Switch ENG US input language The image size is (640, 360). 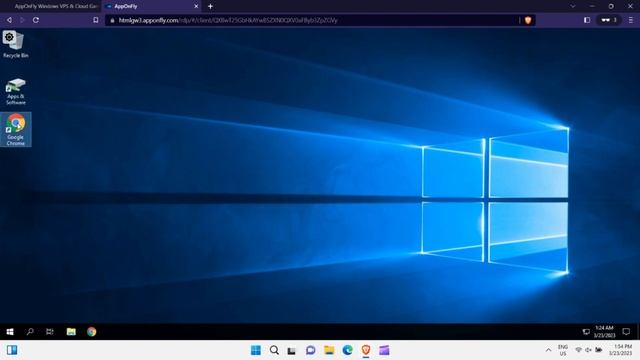tap(563, 350)
